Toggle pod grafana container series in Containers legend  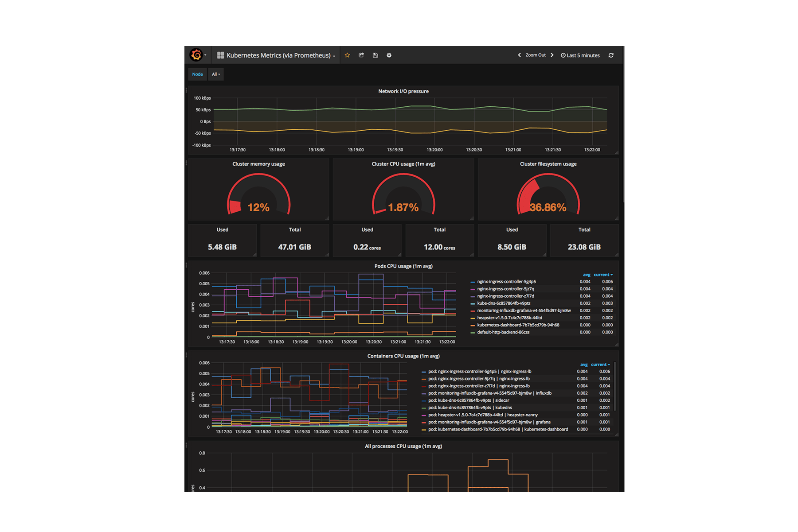point(489,422)
